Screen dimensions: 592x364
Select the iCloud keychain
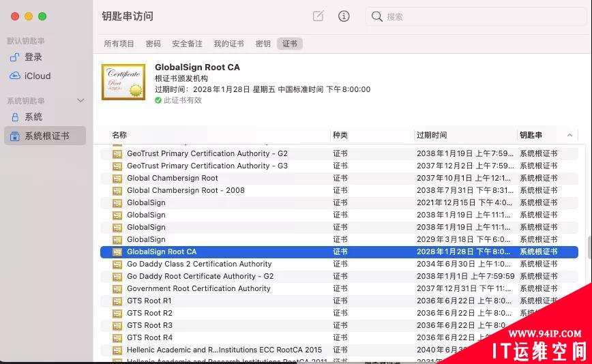click(38, 76)
